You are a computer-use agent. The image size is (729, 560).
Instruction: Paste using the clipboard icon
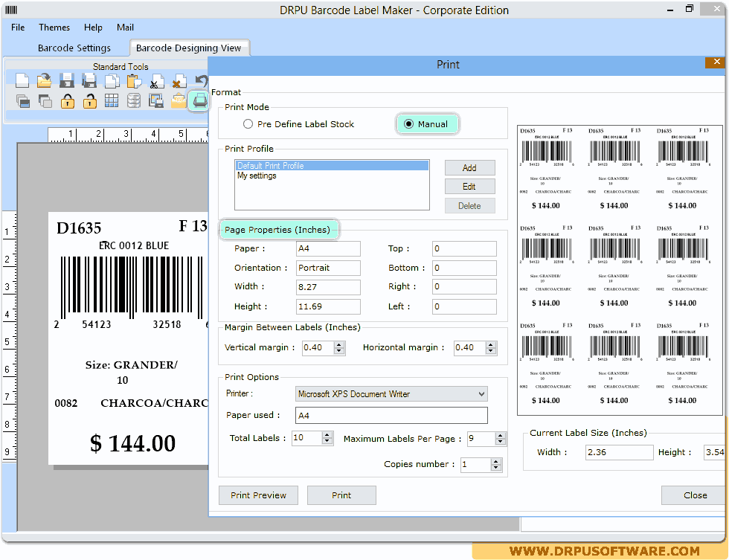[134, 81]
